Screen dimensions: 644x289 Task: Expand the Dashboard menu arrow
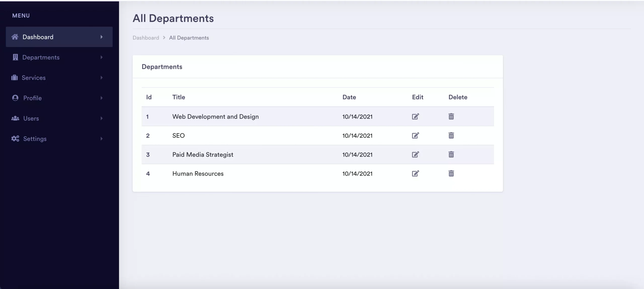click(x=102, y=37)
